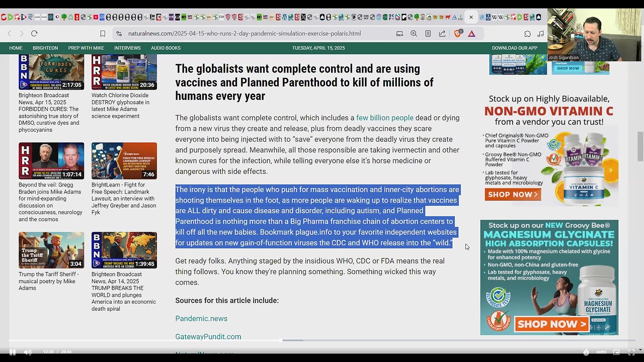Viewport: 644px width, 362px height.
Task: Click the article heading about globalists
Action: tap(304, 82)
